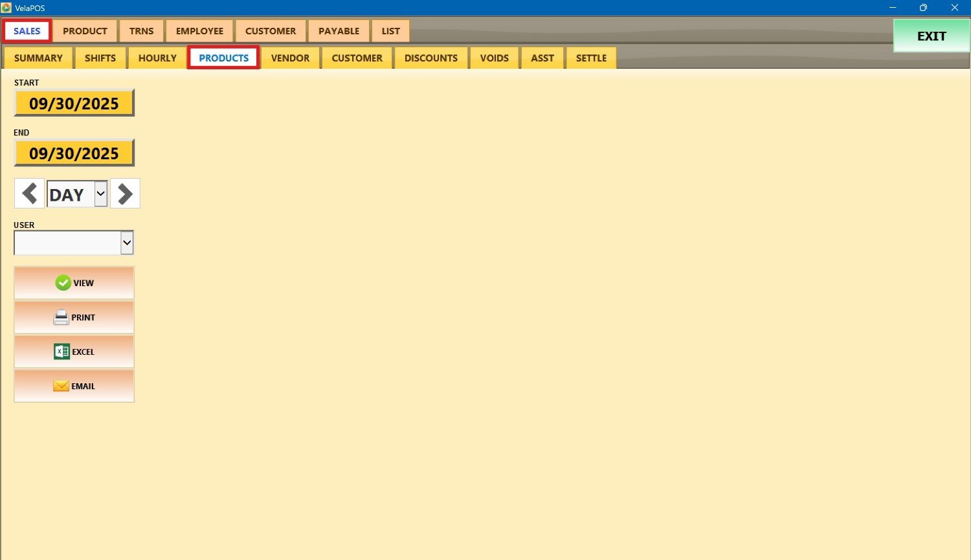Click the START date field
The image size is (971, 560).
(74, 103)
